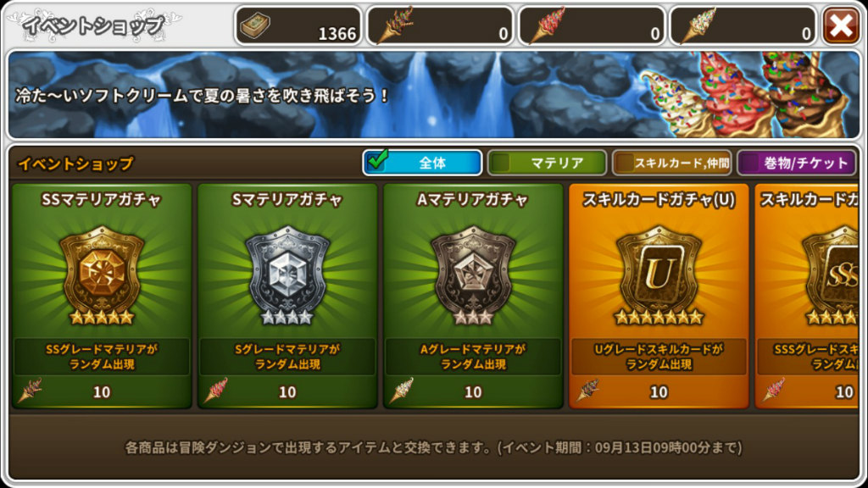Select the silver S Materia gacha shield
This screenshot has height=488, width=868.
point(287,274)
